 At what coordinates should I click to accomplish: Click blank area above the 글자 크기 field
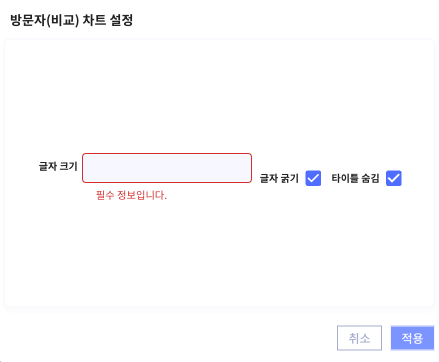167,97
